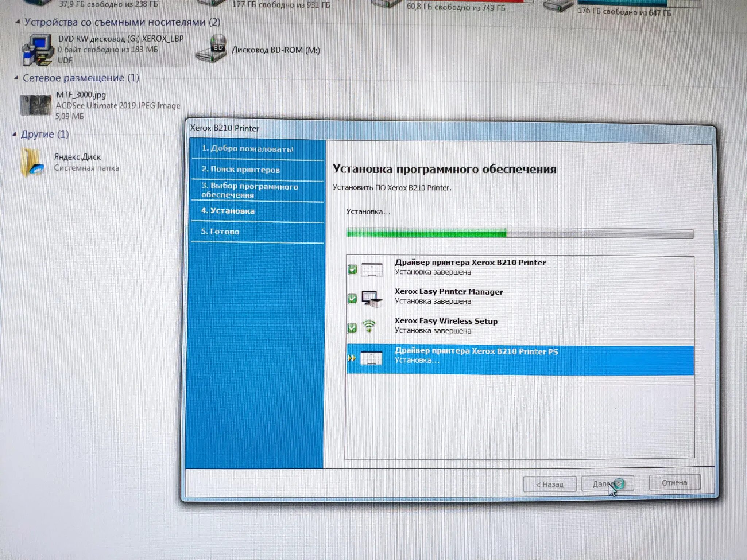
Task: Click the green checkmark for Easy Printer Manager
Action: pos(352,299)
